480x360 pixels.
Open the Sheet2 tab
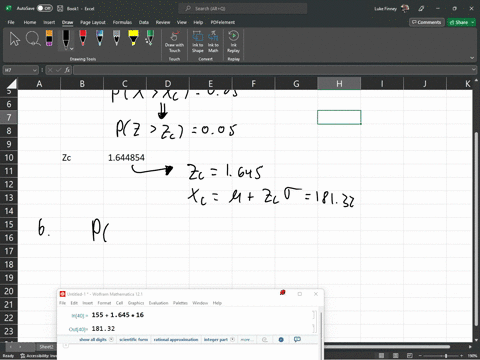pos(46,347)
